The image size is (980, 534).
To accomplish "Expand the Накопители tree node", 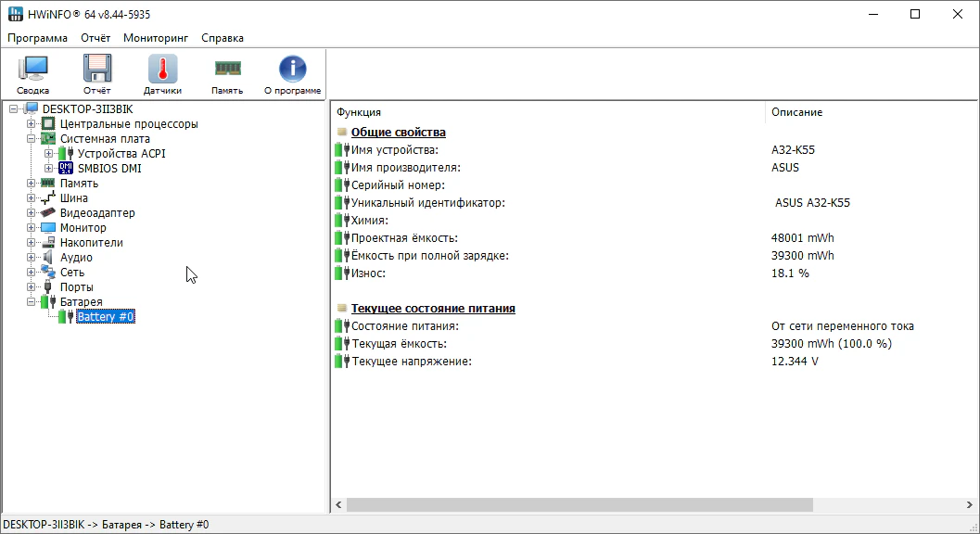I will click(x=32, y=243).
